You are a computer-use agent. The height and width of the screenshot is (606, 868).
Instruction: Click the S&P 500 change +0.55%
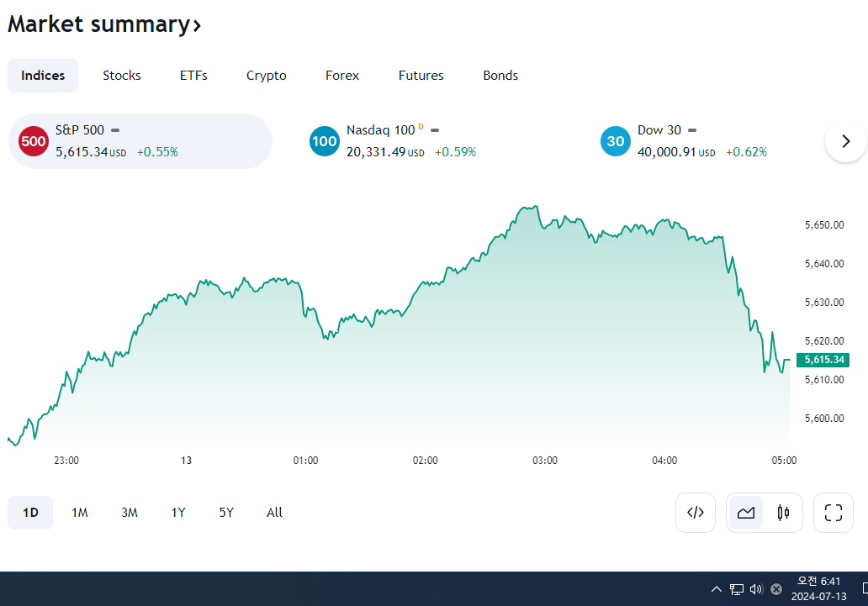[157, 151]
